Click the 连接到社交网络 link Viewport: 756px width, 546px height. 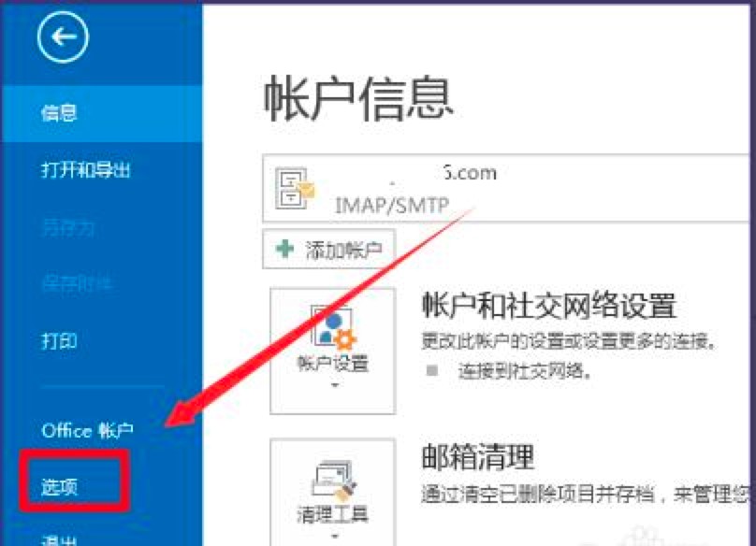[x=525, y=371]
